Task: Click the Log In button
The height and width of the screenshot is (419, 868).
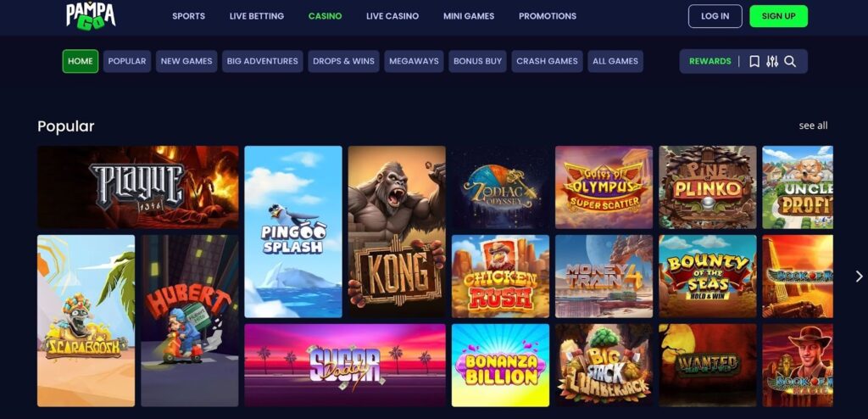Action: coord(715,16)
